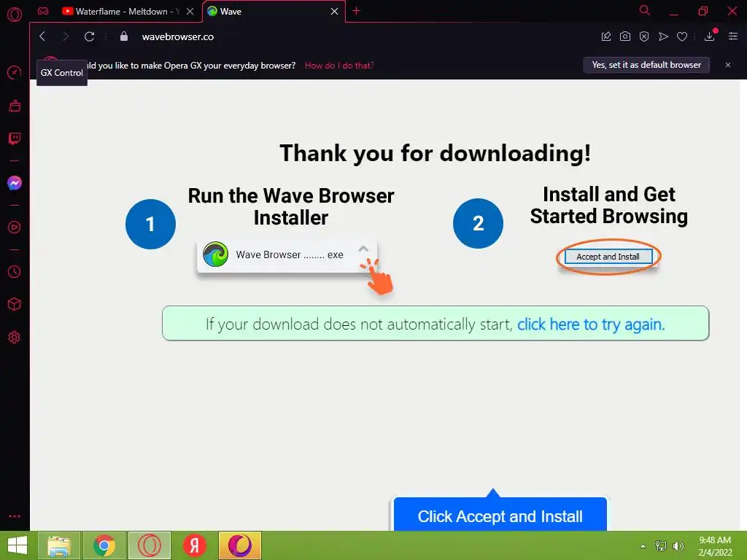The image size is (747, 560).
Task: Open Twitch panel in sidebar
Action: tap(15, 139)
